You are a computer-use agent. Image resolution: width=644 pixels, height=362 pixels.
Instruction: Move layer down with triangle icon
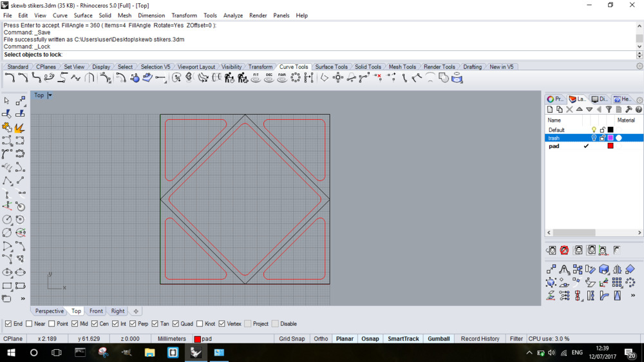pos(589,110)
